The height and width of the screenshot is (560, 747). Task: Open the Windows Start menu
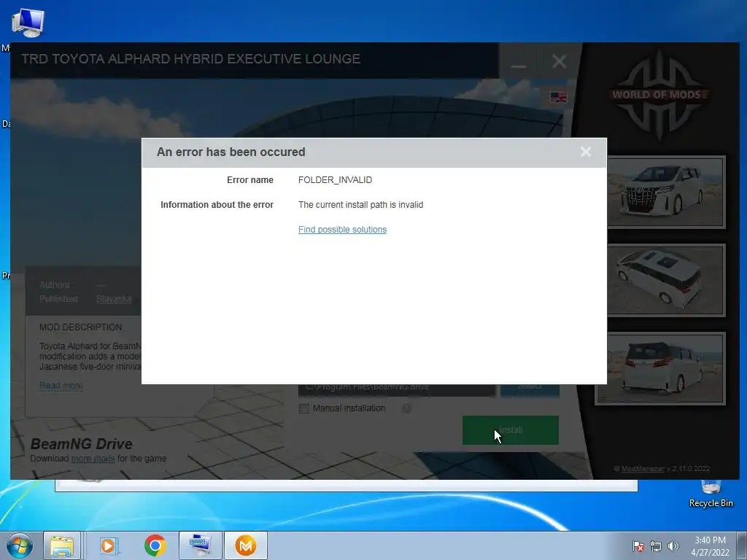(x=20, y=545)
